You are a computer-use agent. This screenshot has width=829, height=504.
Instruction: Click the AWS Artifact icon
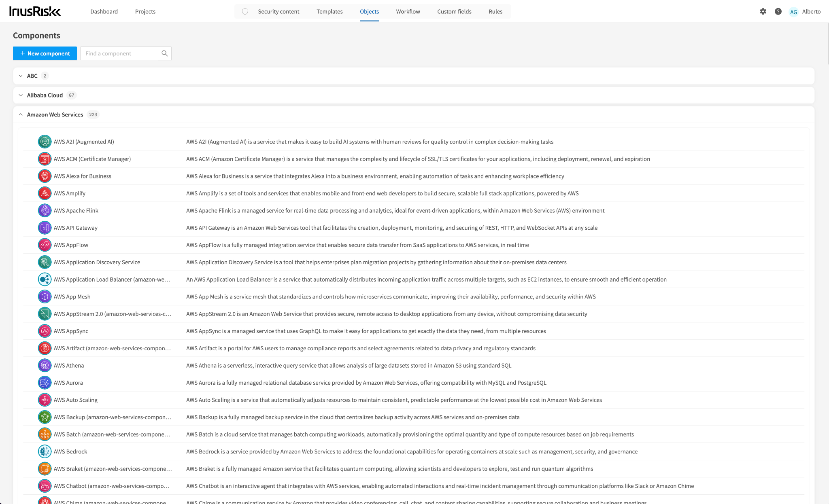[x=45, y=348]
